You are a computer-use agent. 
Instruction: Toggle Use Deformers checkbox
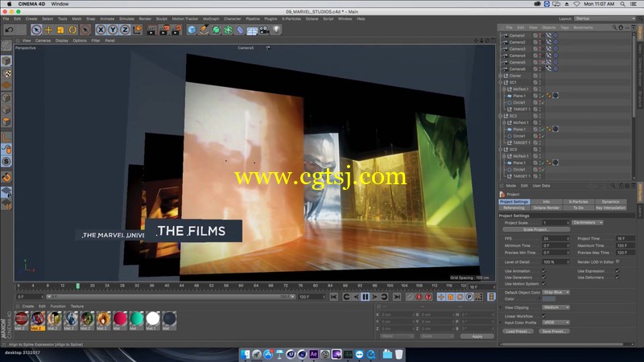point(617,278)
